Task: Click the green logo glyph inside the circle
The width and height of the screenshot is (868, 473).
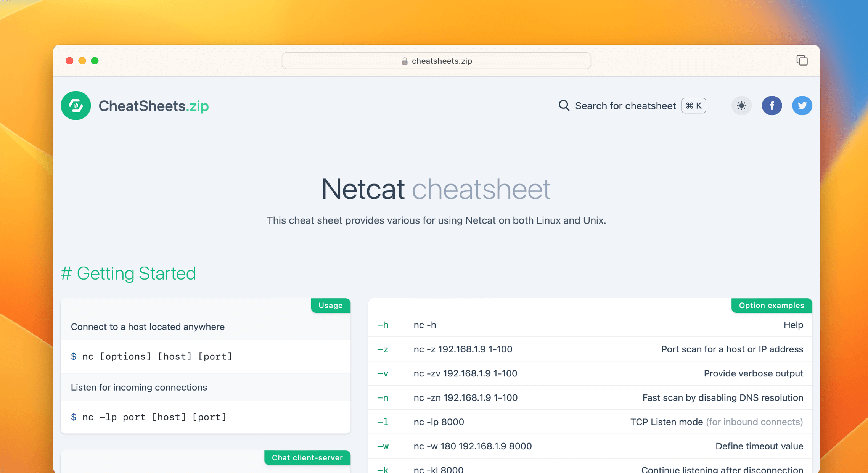Action: click(76, 106)
